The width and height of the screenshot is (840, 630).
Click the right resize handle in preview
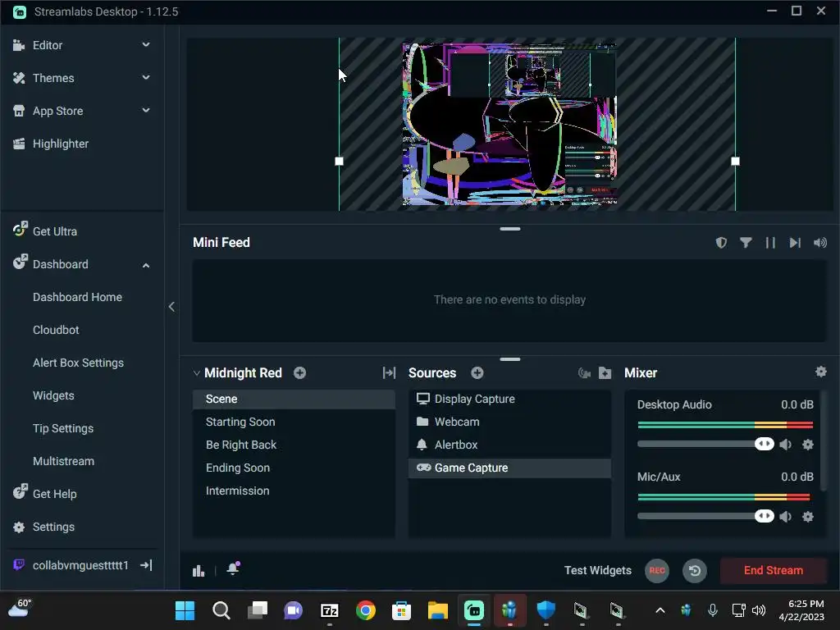pos(735,162)
